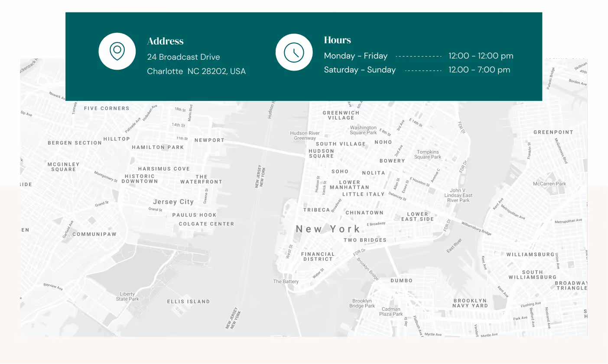Click the 'Dumbo' map label

(402, 280)
